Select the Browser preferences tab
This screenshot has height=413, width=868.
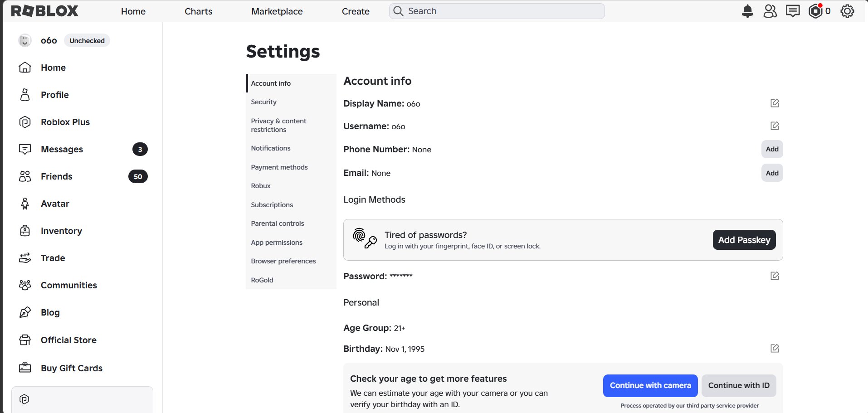291,261
